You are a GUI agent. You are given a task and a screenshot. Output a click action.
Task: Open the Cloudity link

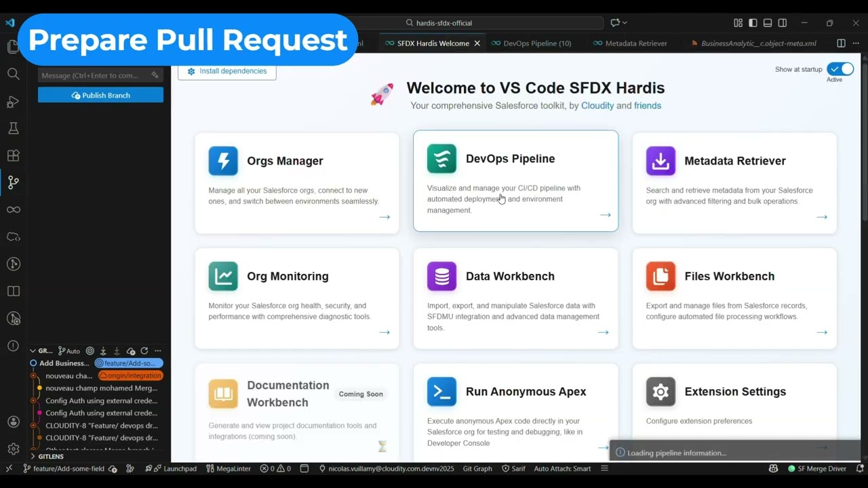597,106
